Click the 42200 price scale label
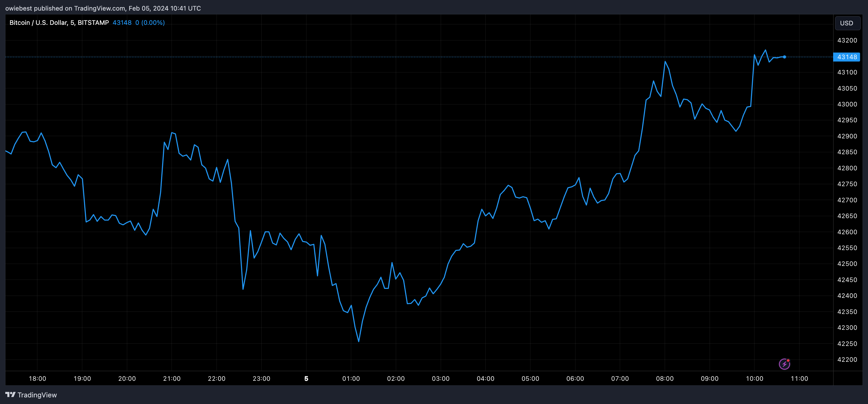Screen dimensions: 868x404 pos(847,360)
